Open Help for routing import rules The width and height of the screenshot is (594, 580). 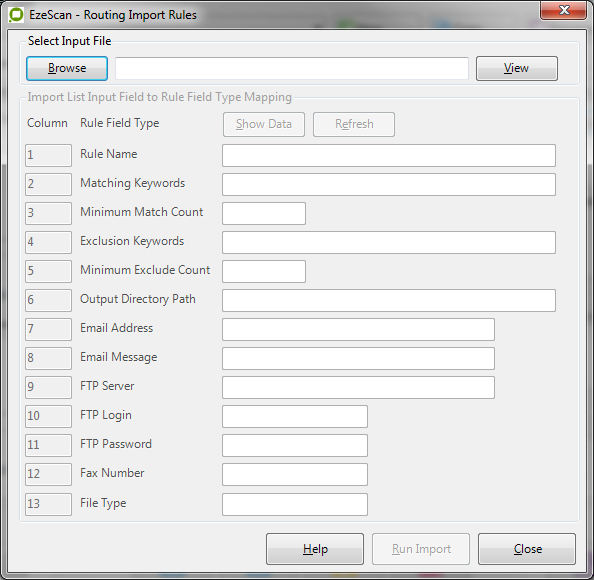click(x=315, y=549)
